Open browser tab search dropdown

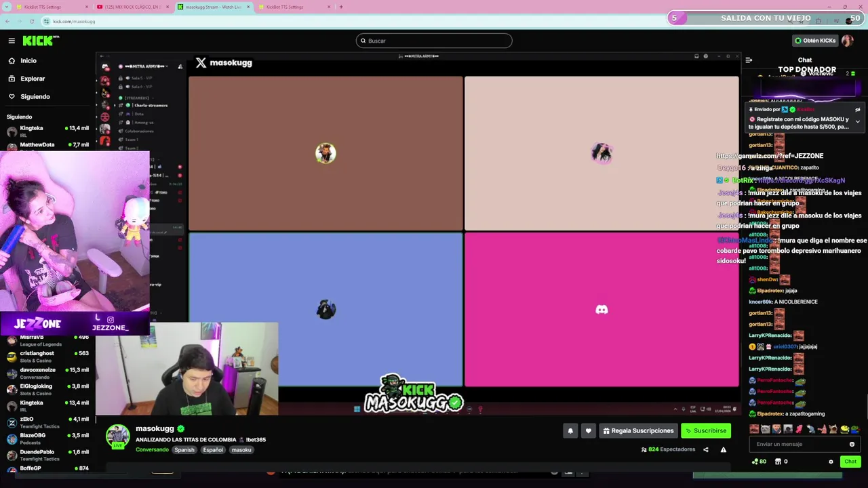tap(6, 7)
